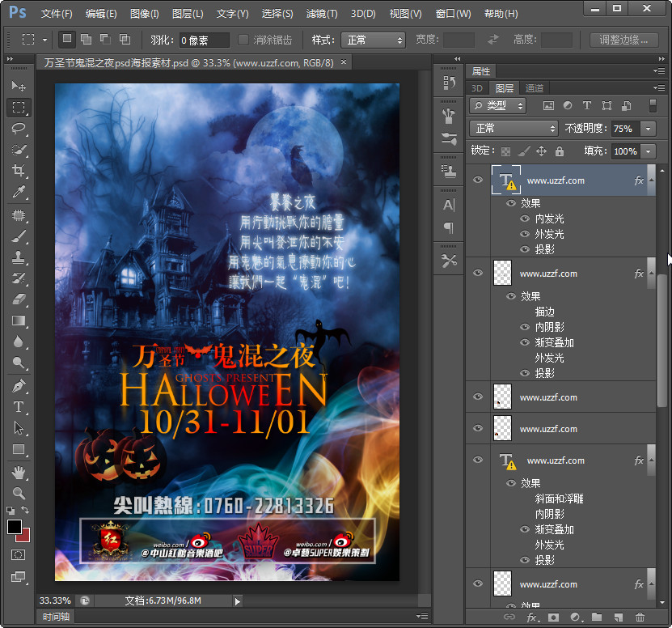Open the blend mode dropdown (正常)

pyautogui.click(x=514, y=129)
